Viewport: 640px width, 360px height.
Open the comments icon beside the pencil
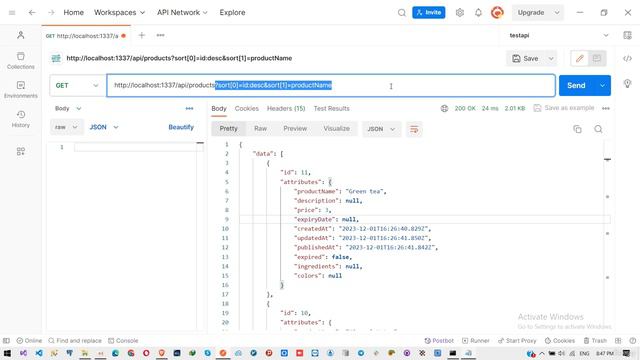pos(597,58)
